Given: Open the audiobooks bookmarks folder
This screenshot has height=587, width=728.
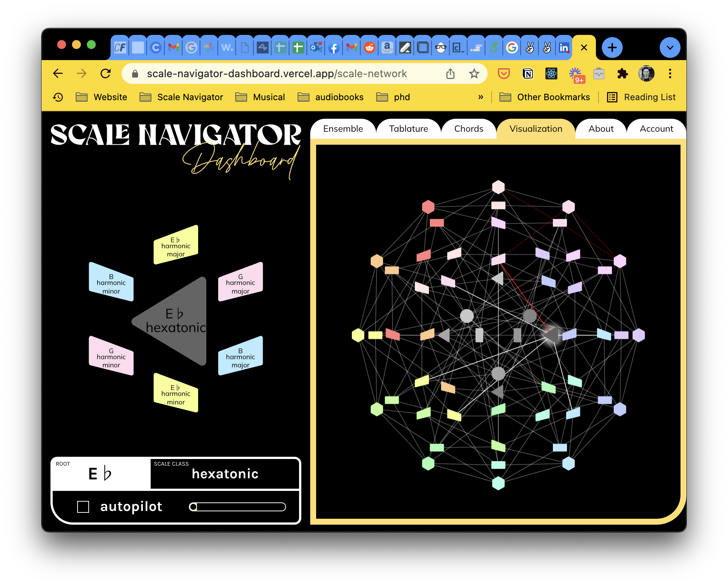Looking at the screenshot, I should pos(331,97).
